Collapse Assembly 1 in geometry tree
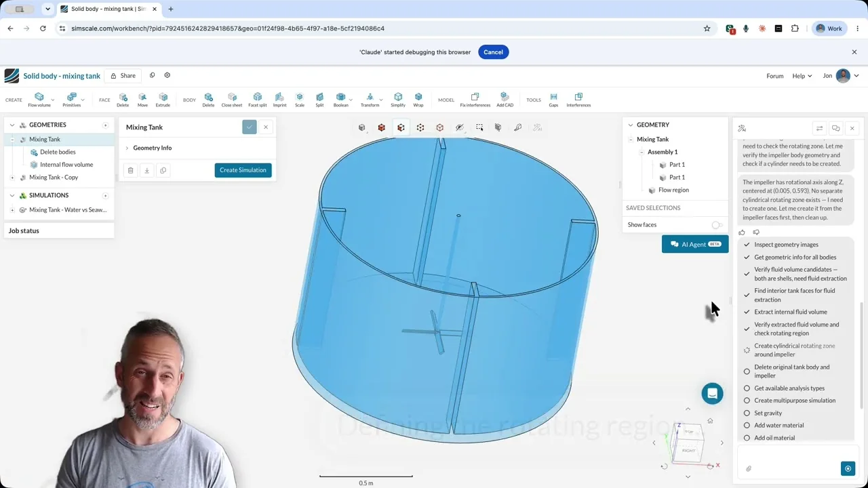The height and width of the screenshot is (488, 868). click(x=642, y=152)
